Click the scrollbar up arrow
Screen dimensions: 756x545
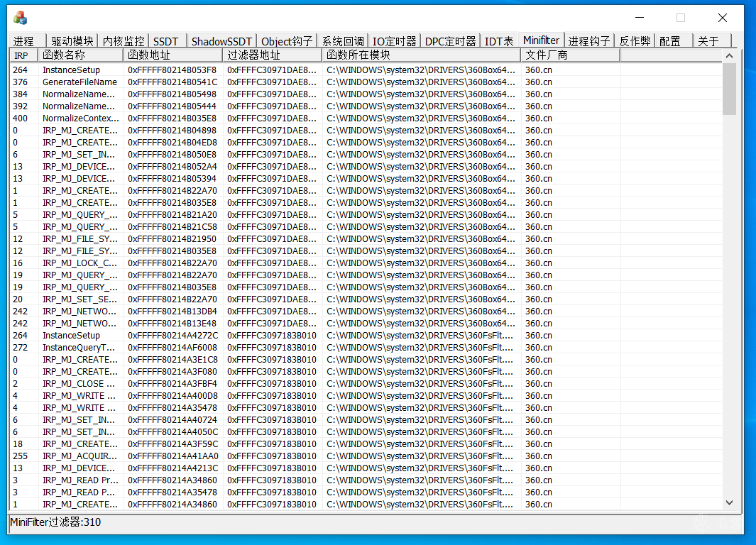tap(729, 56)
